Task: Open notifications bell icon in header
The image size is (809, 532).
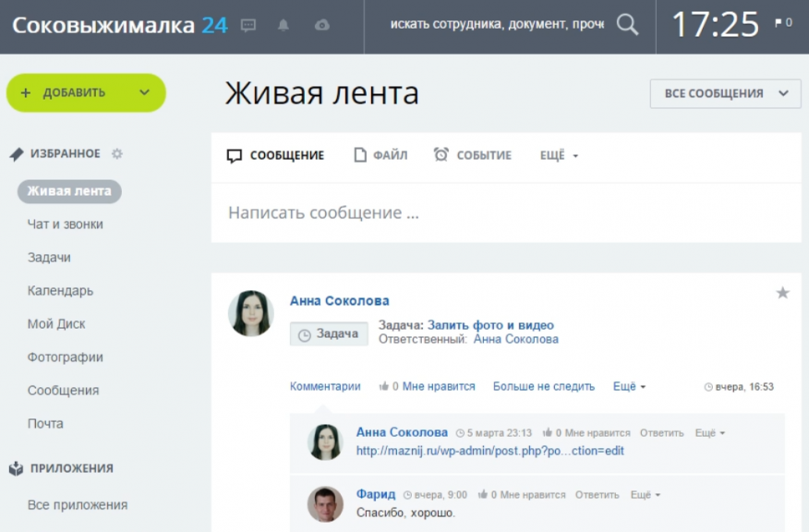Action: pyautogui.click(x=284, y=25)
